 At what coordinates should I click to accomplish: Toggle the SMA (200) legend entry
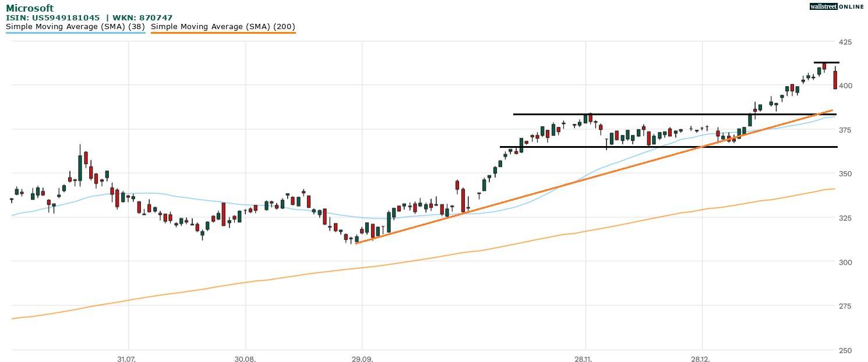pos(223,26)
